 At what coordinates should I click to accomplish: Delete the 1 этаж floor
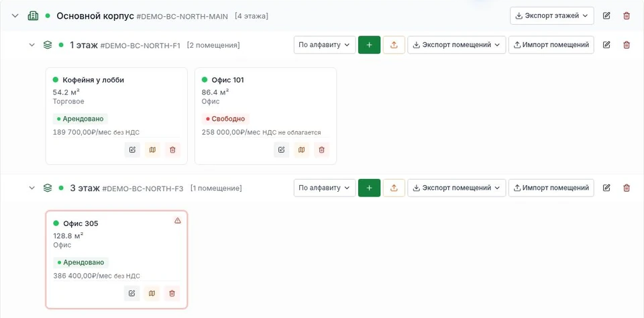[x=627, y=45]
